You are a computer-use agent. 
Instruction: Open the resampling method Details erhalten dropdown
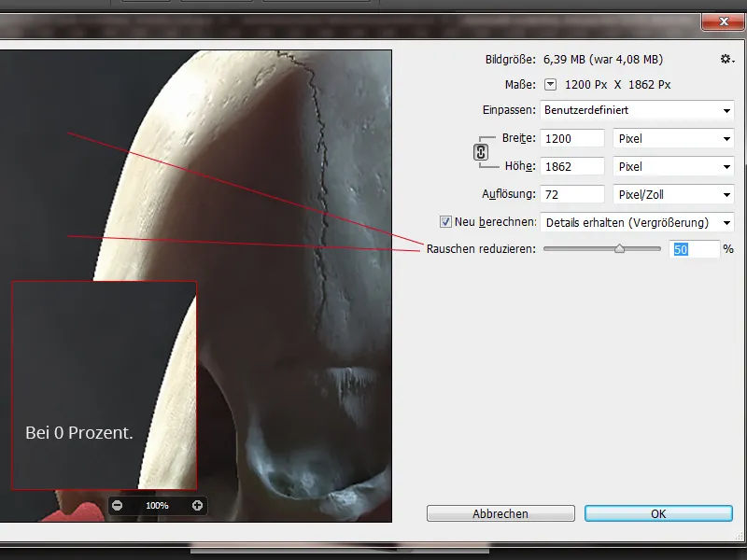[637, 222]
